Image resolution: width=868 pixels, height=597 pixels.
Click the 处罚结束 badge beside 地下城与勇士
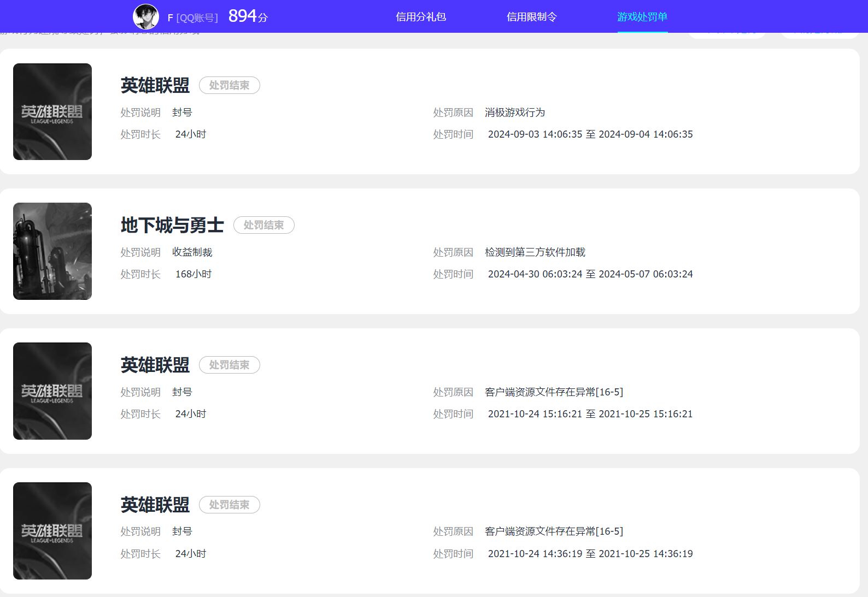(263, 225)
